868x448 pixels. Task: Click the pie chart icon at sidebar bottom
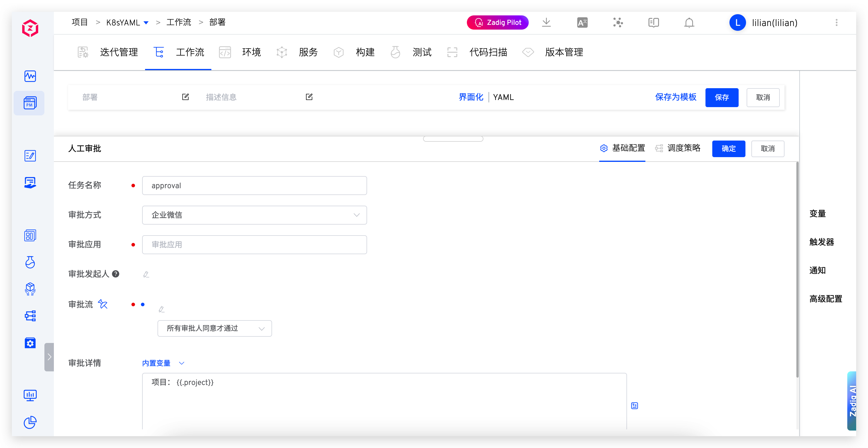tap(30, 423)
